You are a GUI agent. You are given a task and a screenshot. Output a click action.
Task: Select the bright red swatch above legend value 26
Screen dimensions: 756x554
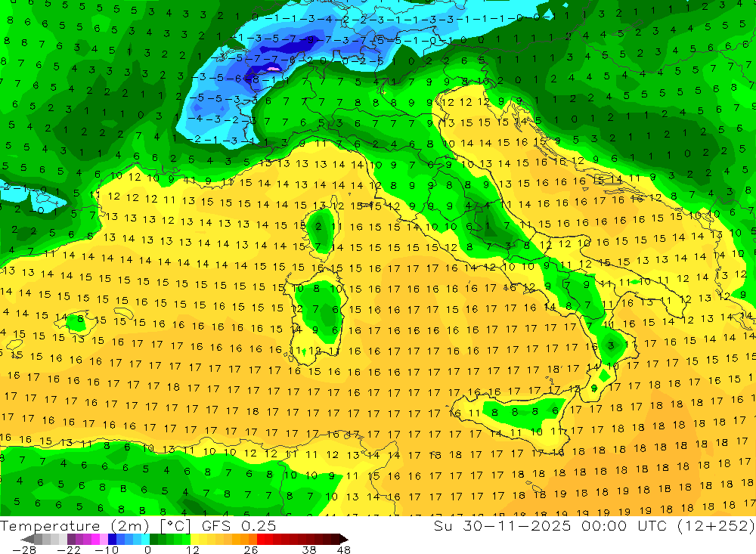261,539
